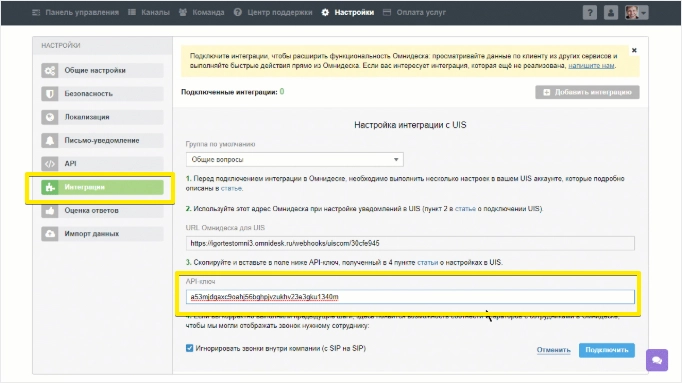The height and width of the screenshot is (383, 682).
Task: Select the Настройки top menu item
Action: click(x=348, y=12)
